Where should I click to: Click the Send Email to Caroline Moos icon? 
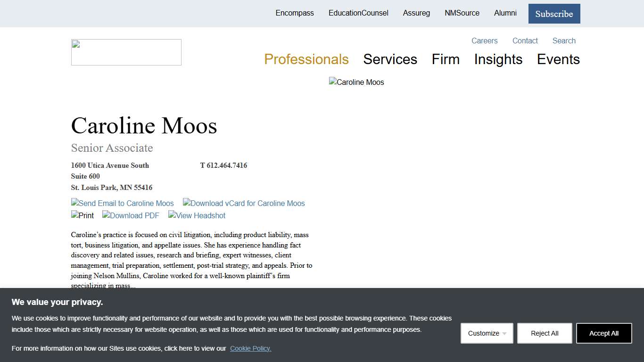point(123,203)
